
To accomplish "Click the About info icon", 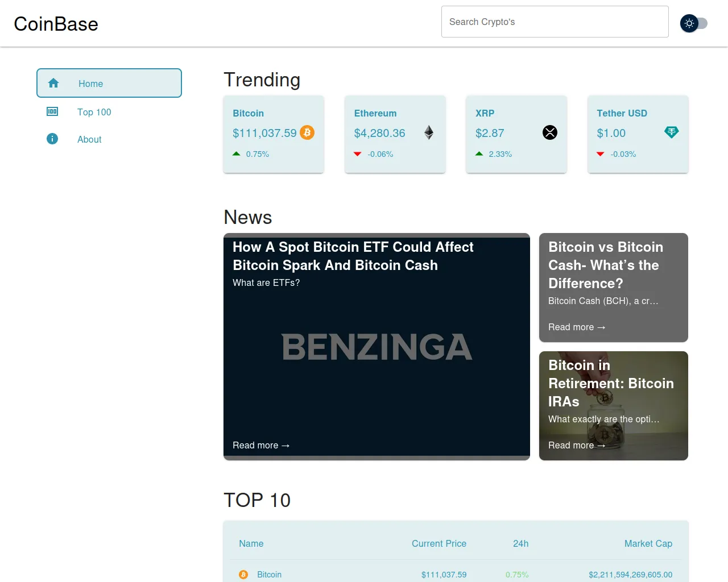I will click(x=52, y=139).
